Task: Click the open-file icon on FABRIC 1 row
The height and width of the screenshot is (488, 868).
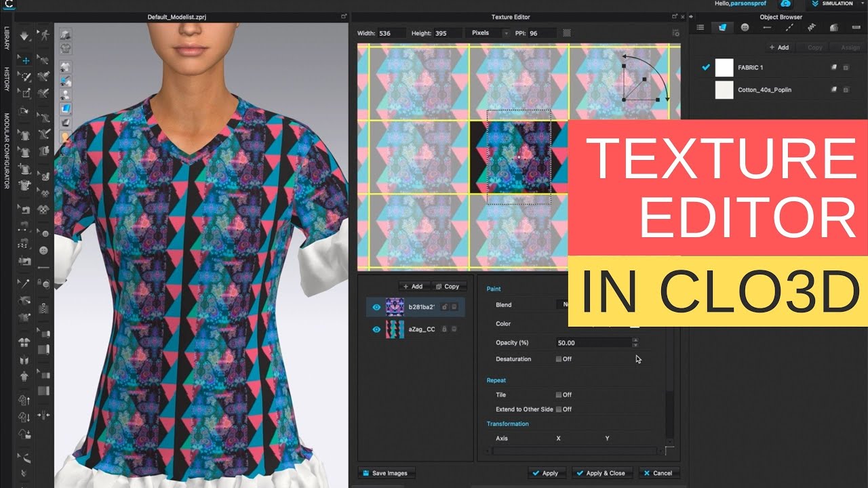Action: point(834,68)
